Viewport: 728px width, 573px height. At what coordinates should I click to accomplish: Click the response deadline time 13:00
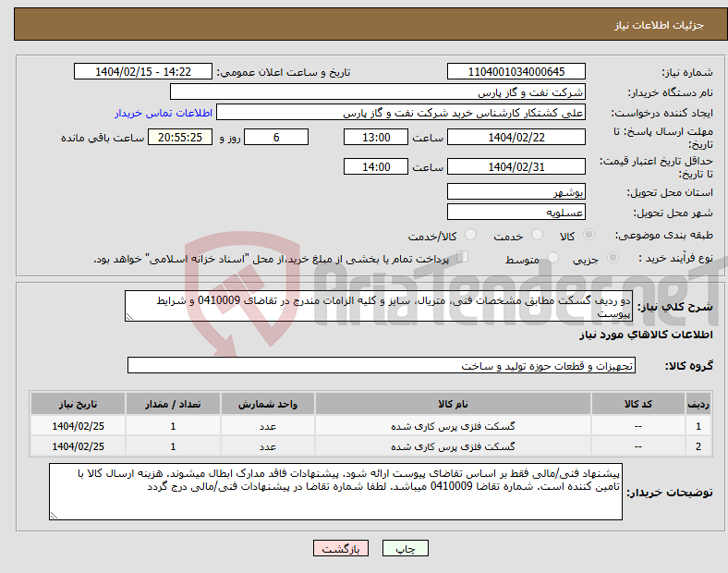(376, 138)
